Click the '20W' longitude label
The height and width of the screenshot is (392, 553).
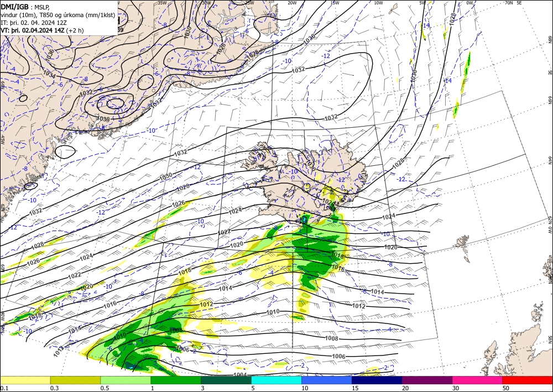click(x=292, y=3)
